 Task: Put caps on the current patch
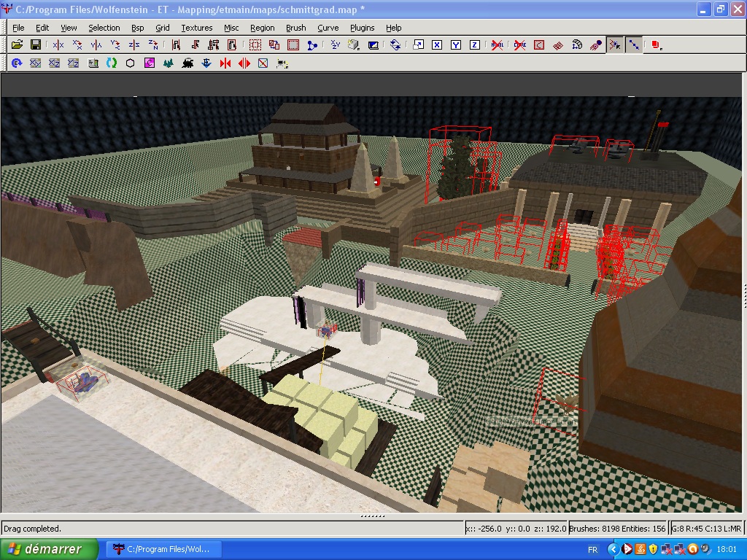595,44
